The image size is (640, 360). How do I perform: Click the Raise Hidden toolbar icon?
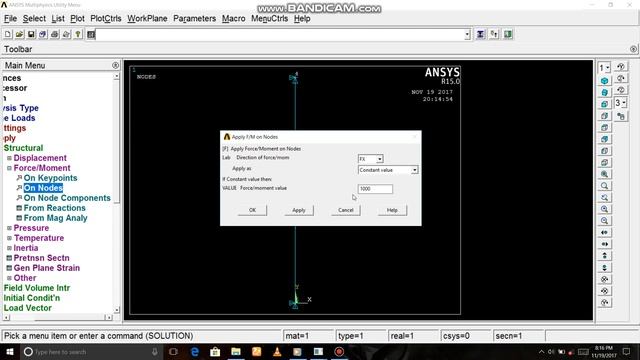(481, 34)
